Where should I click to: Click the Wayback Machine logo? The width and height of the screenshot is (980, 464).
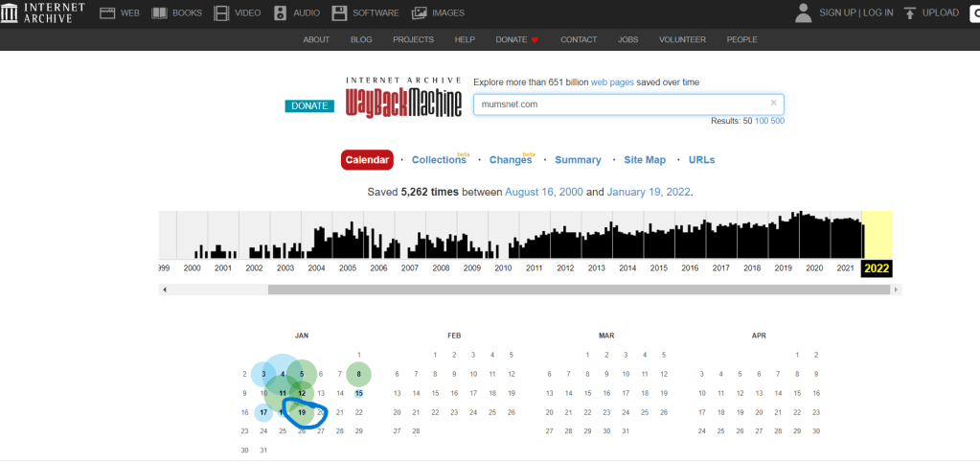coord(403,99)
